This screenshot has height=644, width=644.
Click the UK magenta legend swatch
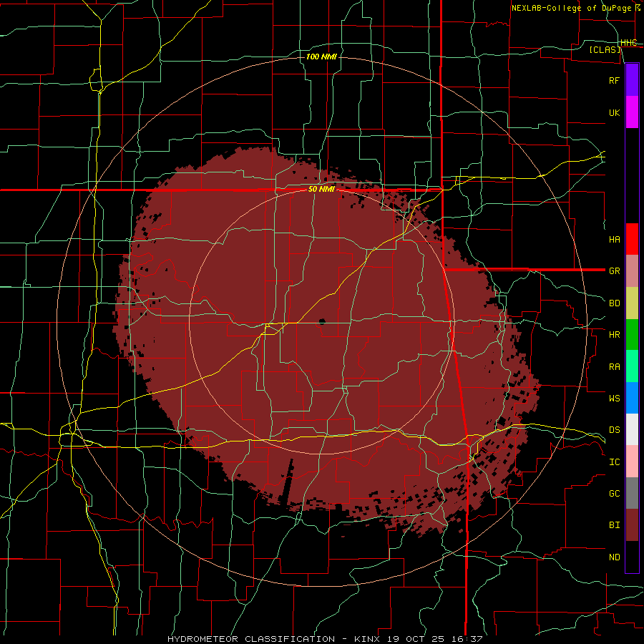(x=632, y=112)
